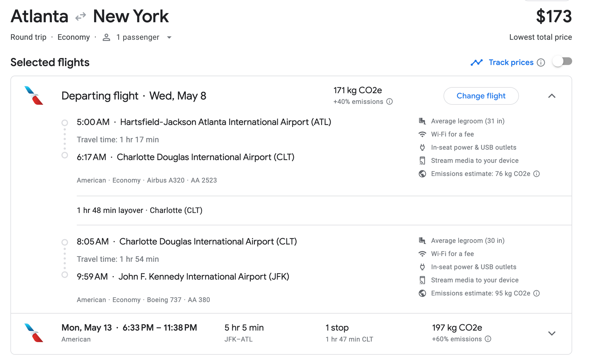Open the Round trip selector
This screenshot has width=593, height=364.
28,37
